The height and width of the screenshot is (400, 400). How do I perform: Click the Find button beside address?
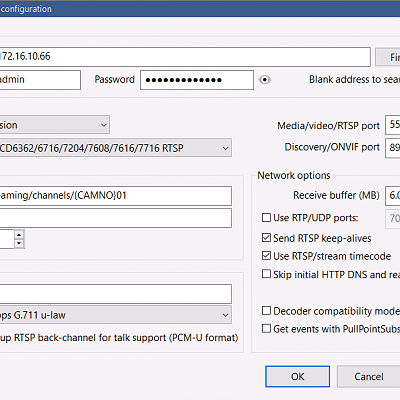[x=388, y=57]
